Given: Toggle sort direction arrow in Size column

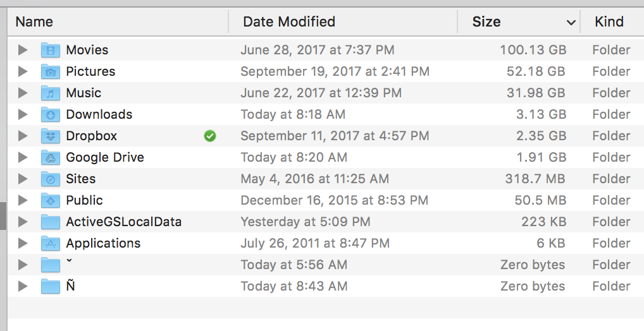Looking at the screenshot, I should point(571,22).
